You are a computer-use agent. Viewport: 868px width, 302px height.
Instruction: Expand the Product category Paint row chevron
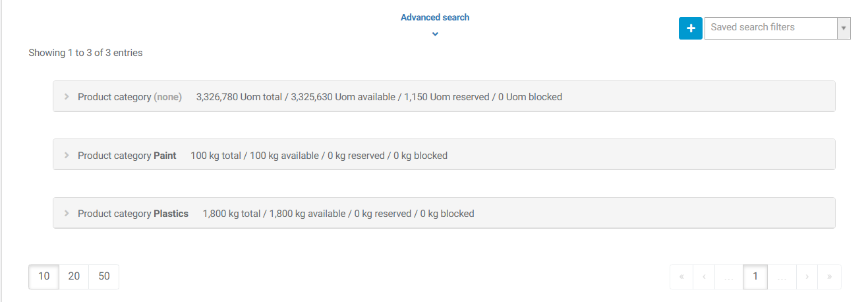point(67,156)
